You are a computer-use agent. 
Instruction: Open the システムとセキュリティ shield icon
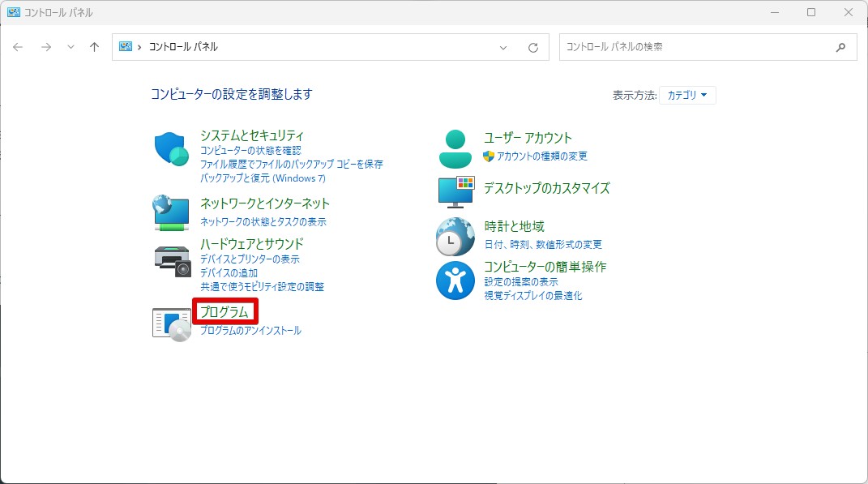[x=172, y=148]
